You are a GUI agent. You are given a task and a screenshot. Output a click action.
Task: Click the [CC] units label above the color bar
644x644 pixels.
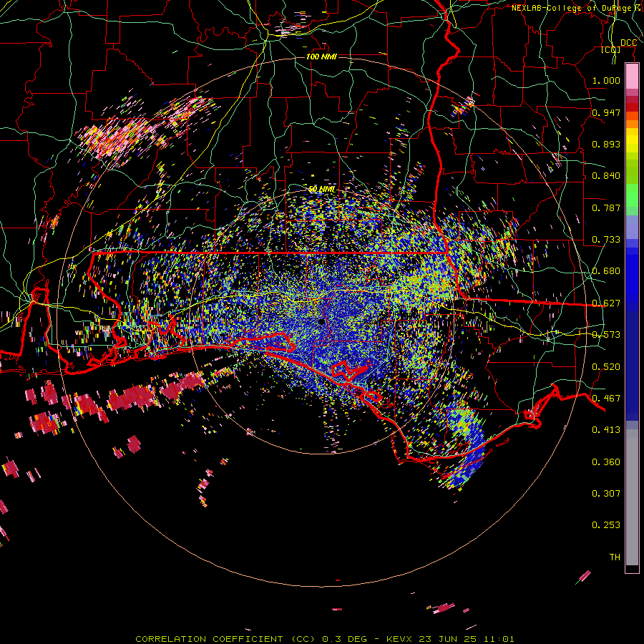pos(610,49)
